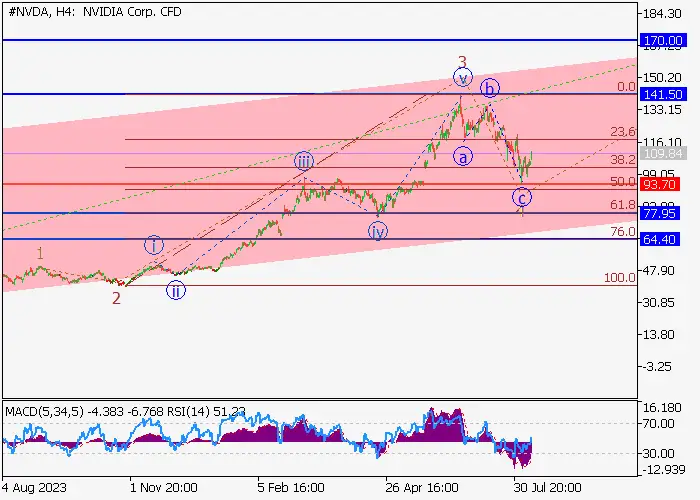Image resolution: width=700 pixels, height=500 pixels.
Task: Click the 76.0 Fibonacci level label
Action: 623,231
